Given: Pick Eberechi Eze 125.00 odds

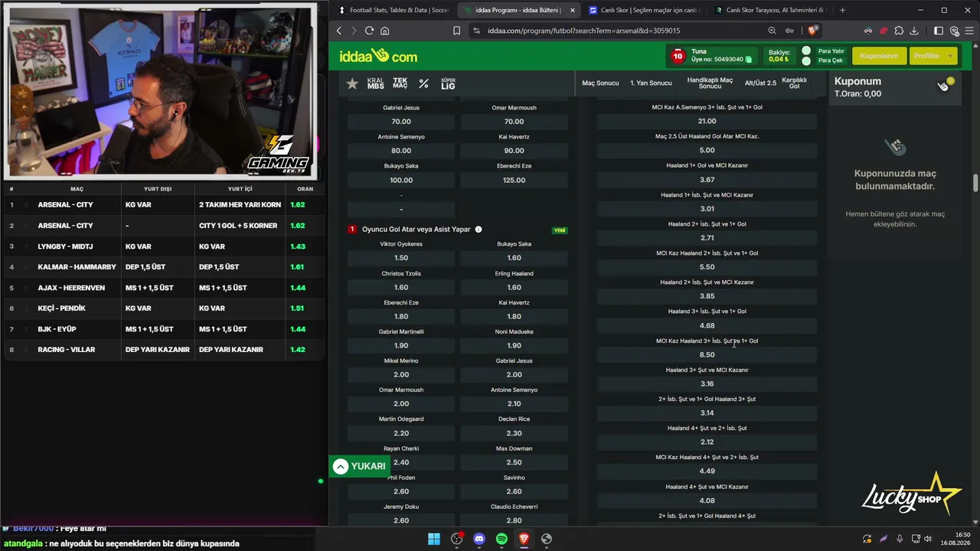Looking at the screenshot, I should [x=514, y=180].
